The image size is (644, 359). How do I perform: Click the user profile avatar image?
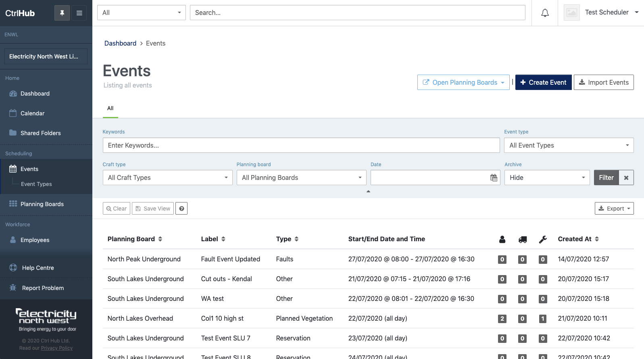571,13
